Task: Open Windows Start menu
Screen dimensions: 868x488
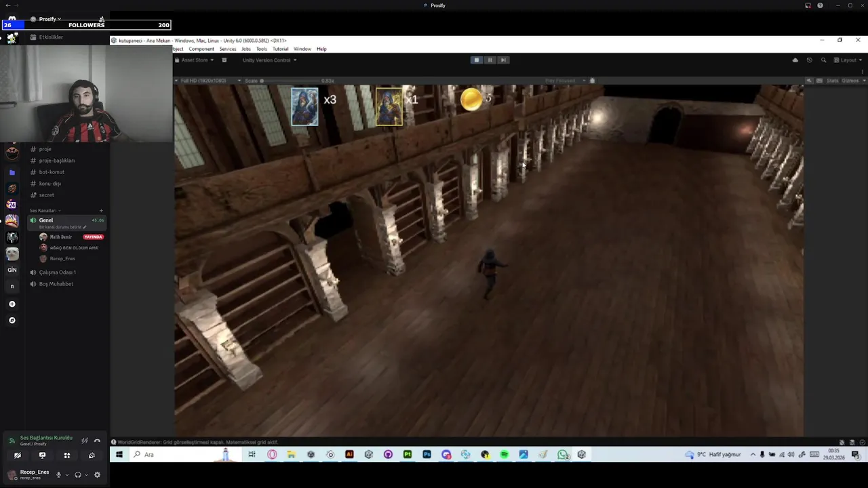Action: 119,455
